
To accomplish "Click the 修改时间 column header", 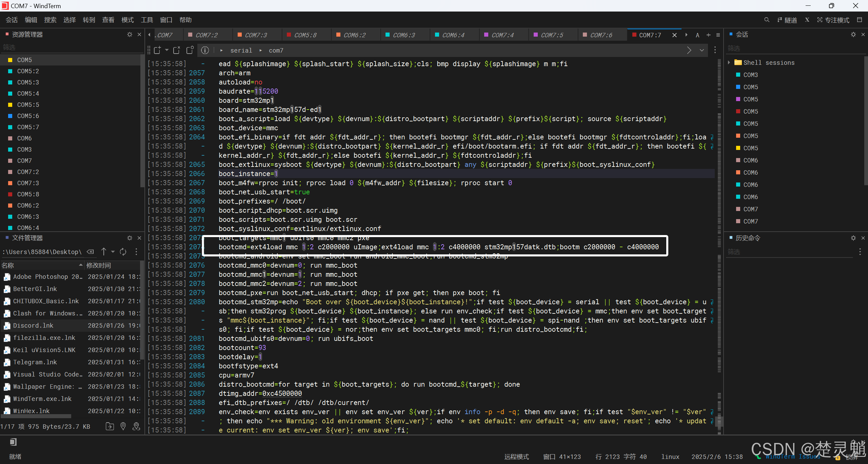I will (98, 265).
